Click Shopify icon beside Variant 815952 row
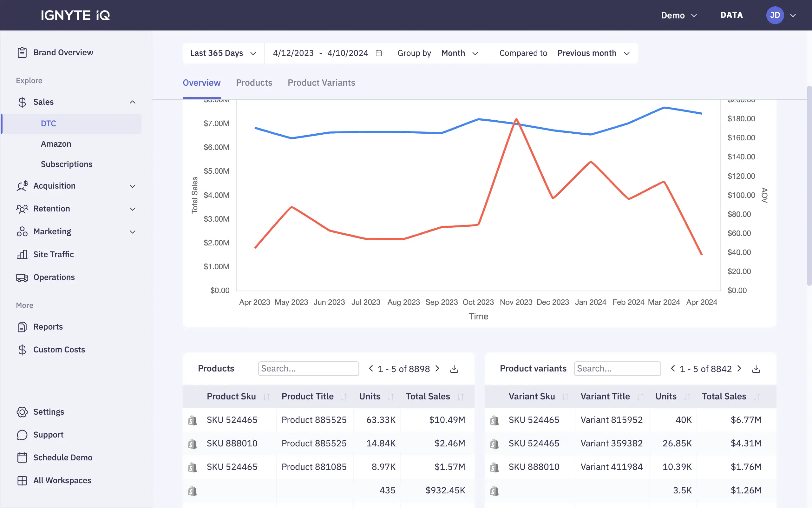 494,420
